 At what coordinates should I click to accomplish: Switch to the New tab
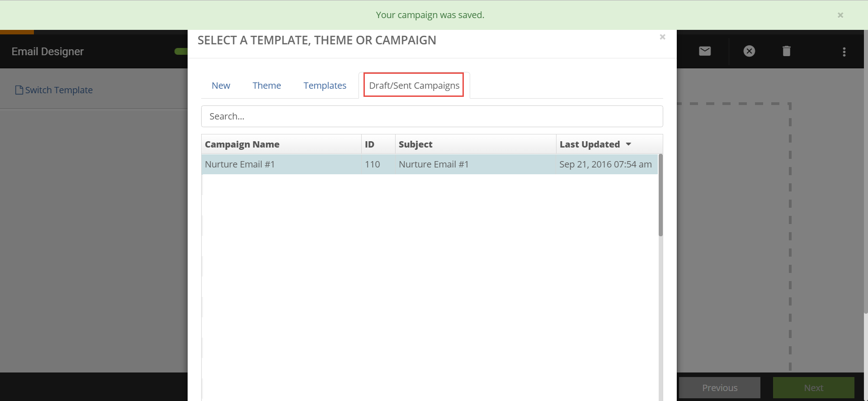[221, 86]
